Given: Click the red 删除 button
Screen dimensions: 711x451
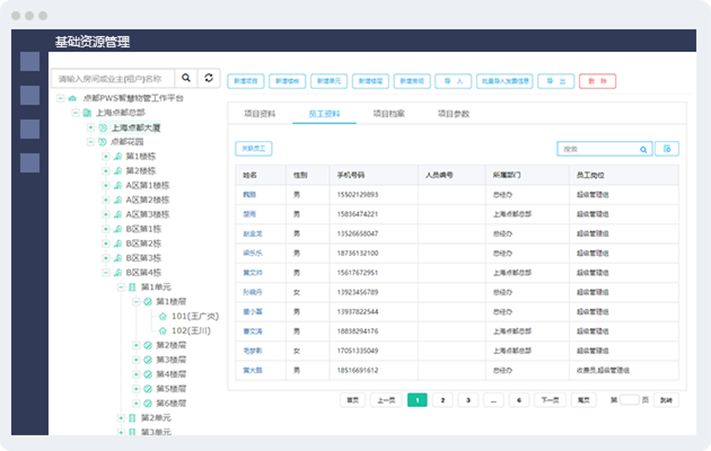Looking at the screenshot, I should (x=598, y=81).
